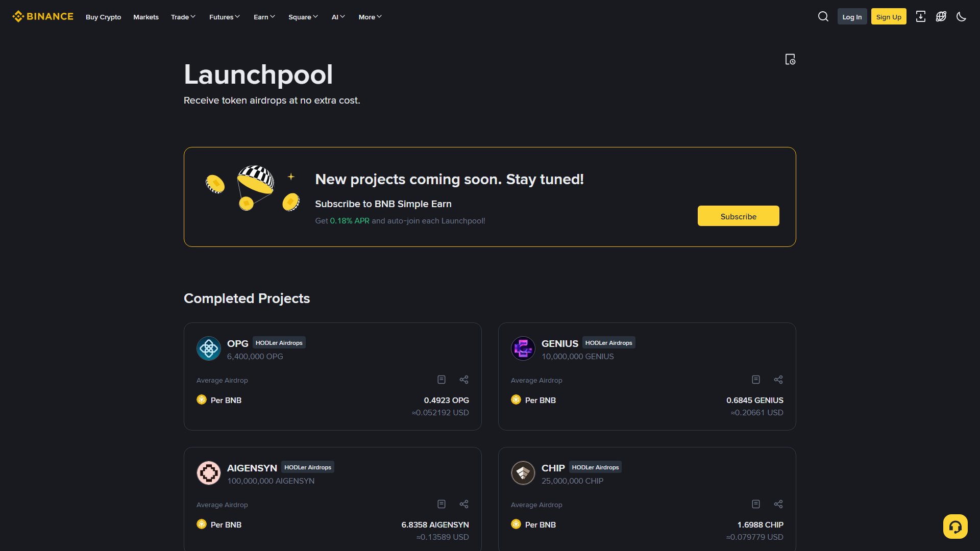The height and width of the screenshot is (551, 980).
Task: Click the AIGENSYN token logo
Action: point(209,473)
